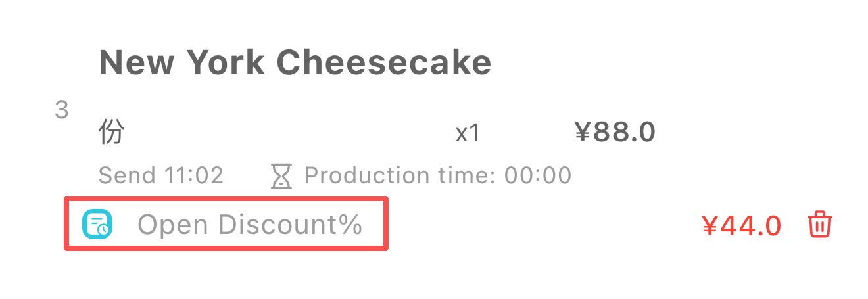Image resolution: width=868 pixels, height=299 pixels.
Task: Select the x1 quantity value
Action: click(x=468, y=134)
